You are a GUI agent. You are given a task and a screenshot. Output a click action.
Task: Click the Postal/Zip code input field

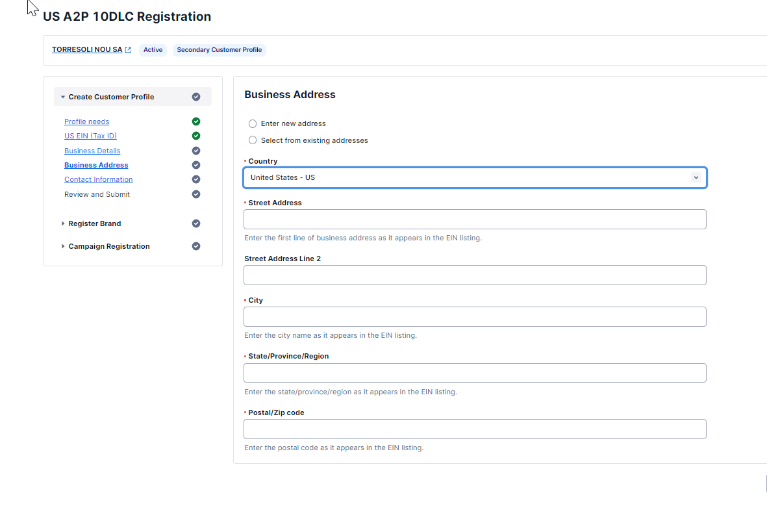pos(475,429)
